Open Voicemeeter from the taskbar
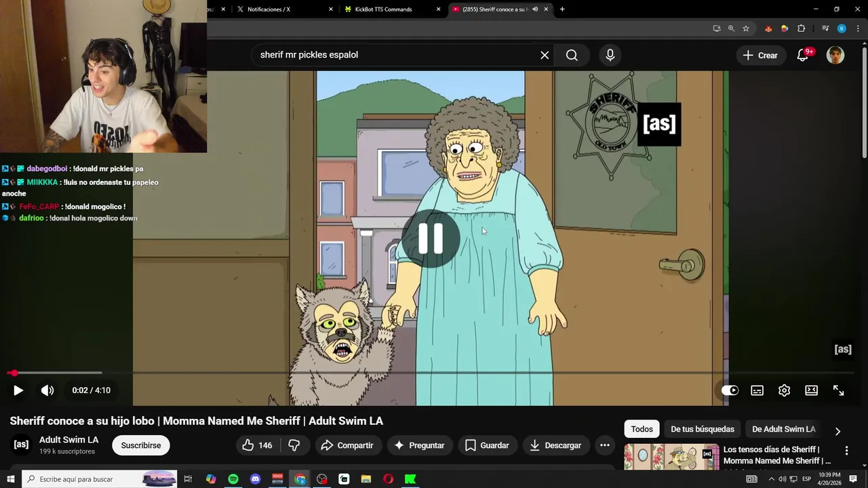868x488 pixels. click(277, 479)
